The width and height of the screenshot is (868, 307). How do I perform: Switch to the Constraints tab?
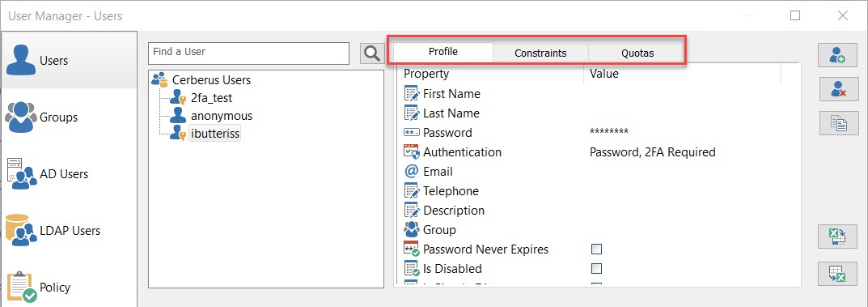click(540, 53)
